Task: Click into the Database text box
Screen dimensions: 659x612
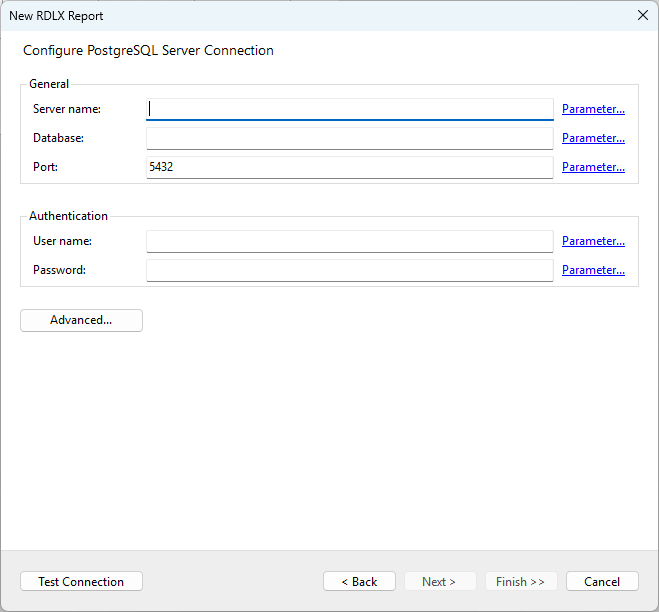Action: (350, 138)
